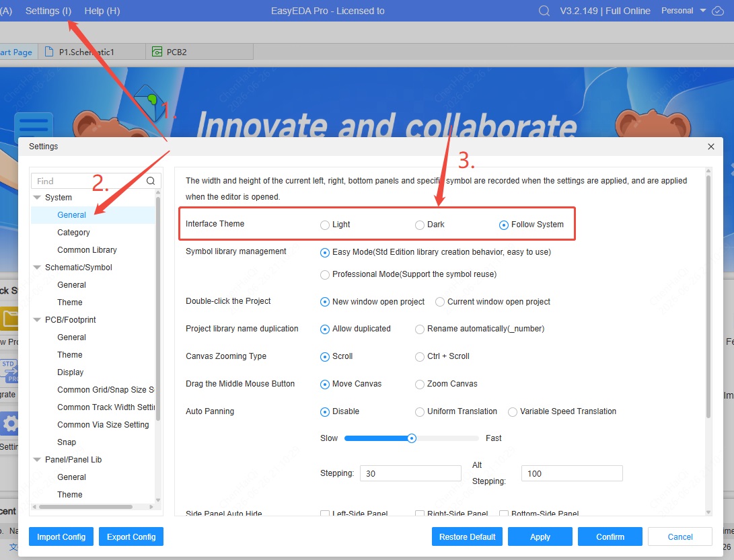Choose Dark interface theme
Screen dimensions: 734x560
pyautogui.click(x=419, y=225)
